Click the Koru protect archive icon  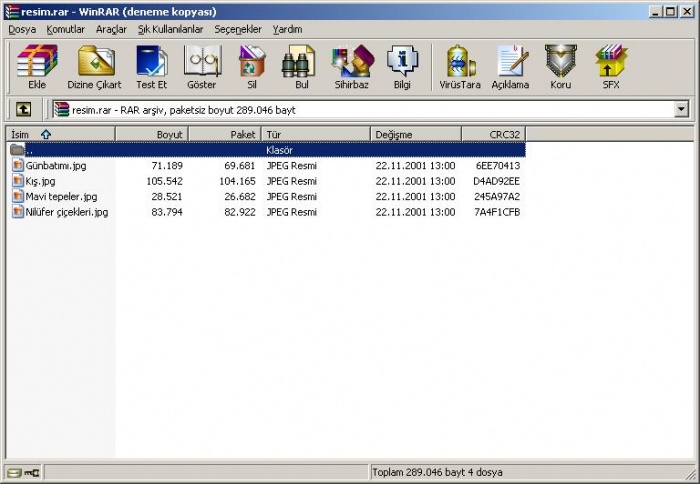click(560, 67)
